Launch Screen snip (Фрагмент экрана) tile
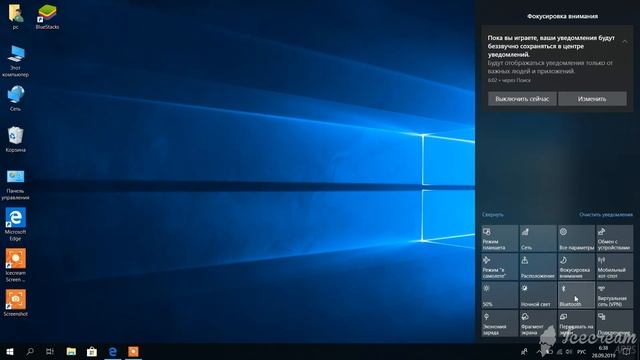This screenshot has height=360, width=640. tap(538, 323)
